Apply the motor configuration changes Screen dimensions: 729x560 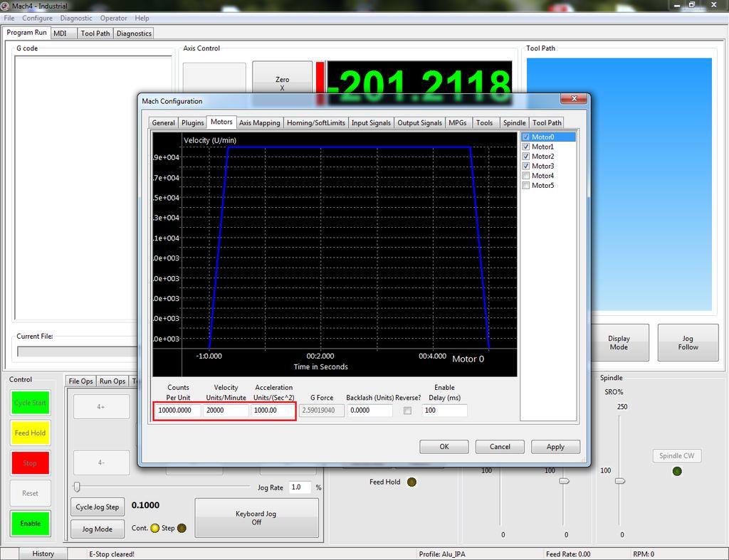[x=555, y=447]
